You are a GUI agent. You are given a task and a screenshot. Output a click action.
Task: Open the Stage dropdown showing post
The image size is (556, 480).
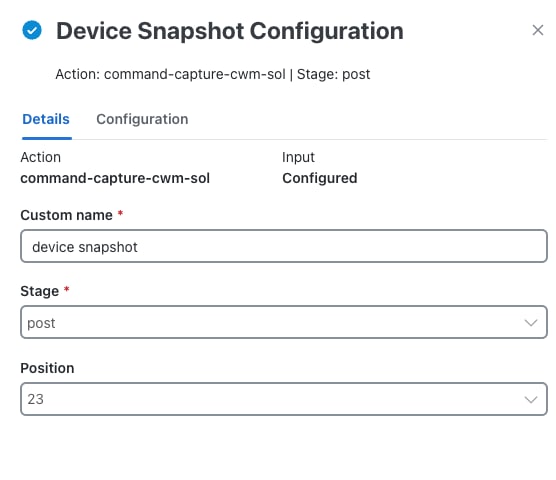284,322
